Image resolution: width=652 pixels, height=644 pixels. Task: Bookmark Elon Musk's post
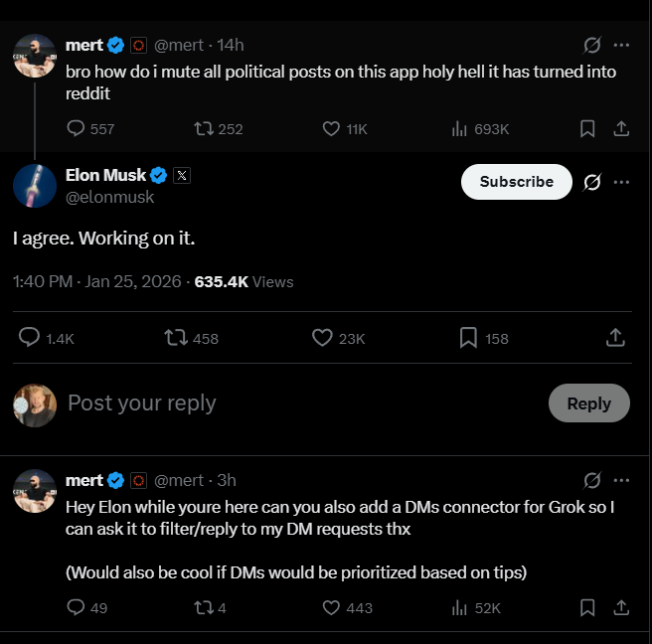pos(468,338)
